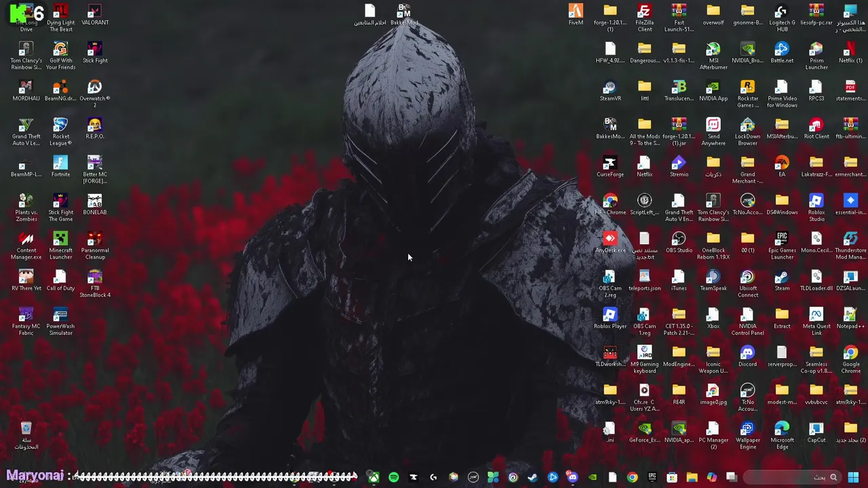Open the Call of Duty shortcut
This screenshot has width=868, height=488.
pos(60,281)
